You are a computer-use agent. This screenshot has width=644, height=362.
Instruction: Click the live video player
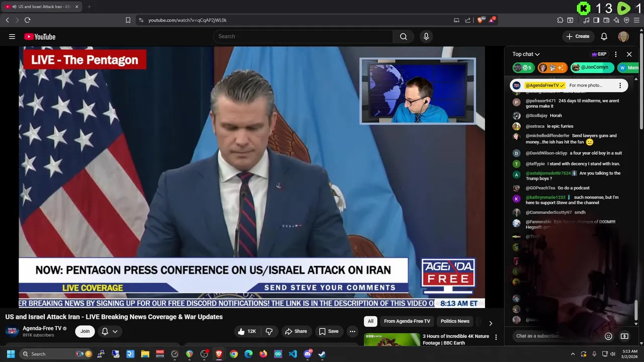point(252,177)
